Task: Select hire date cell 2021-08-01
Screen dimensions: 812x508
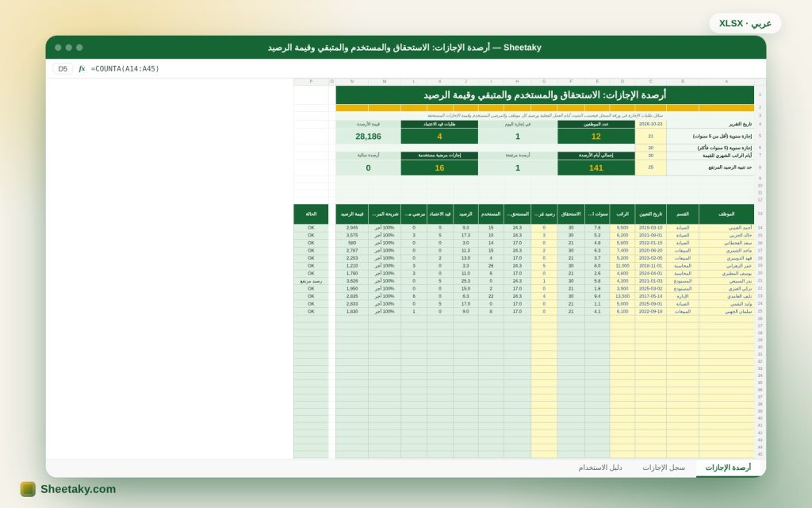Action: click(650, 235)
